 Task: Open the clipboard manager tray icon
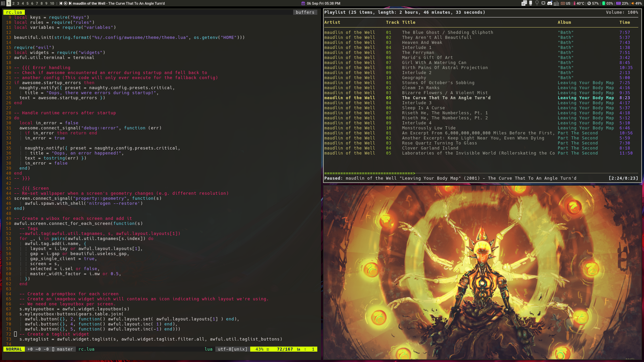click(x=524, y=3)
